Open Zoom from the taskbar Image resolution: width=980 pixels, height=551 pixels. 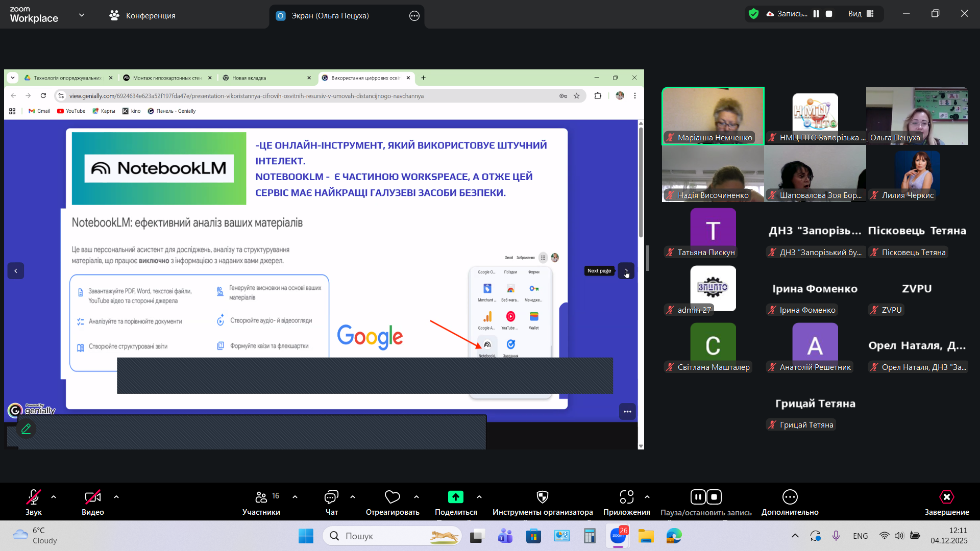618,536
